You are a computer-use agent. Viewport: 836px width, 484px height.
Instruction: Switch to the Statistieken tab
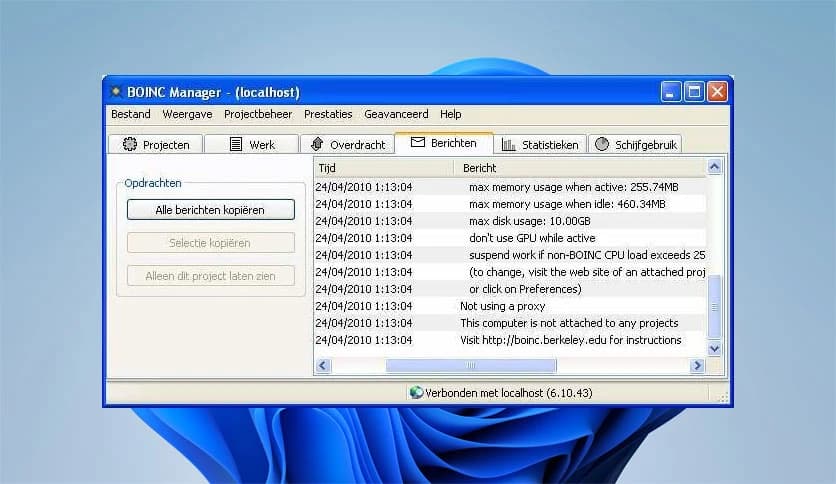click(x=540, y=144)
